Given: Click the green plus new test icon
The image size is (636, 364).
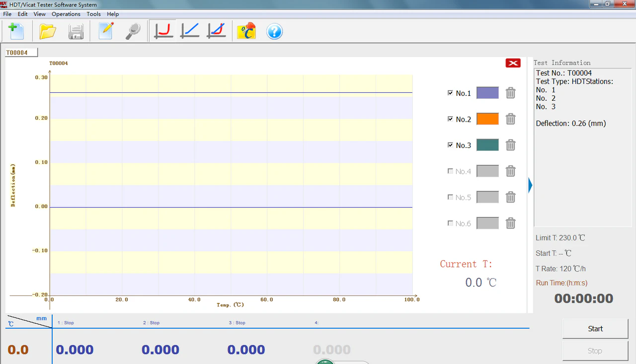Looking at the screenshot, I should click(16, 31).
